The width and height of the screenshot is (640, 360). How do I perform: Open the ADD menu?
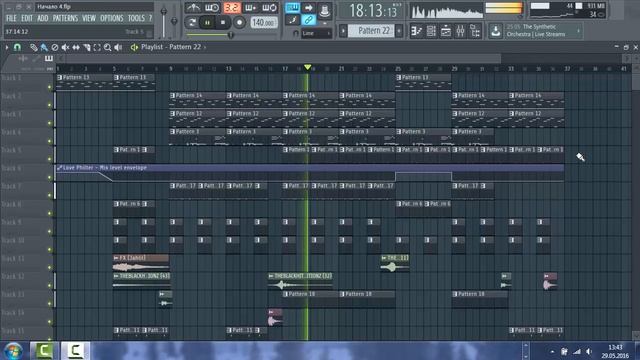pos(43,18)
